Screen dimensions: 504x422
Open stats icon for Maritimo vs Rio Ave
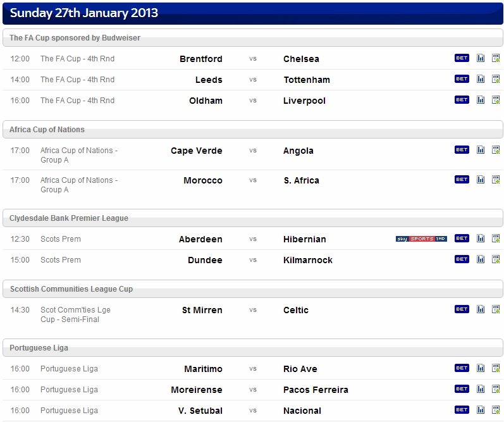(481, 368)
